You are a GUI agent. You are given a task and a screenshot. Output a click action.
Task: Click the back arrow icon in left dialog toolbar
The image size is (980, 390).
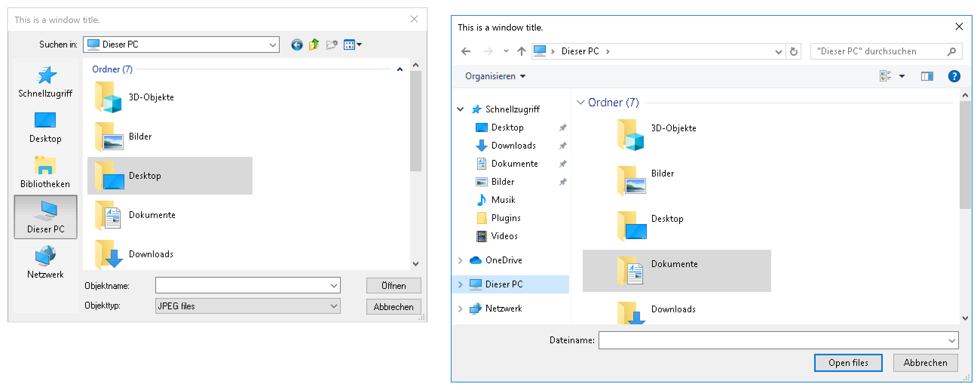click(x=297, y=45)
